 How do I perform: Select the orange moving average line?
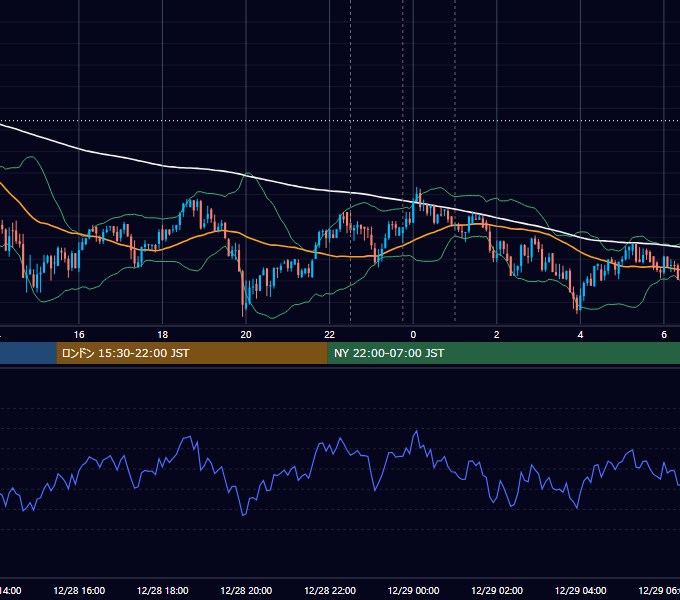(x=273, y=245)
